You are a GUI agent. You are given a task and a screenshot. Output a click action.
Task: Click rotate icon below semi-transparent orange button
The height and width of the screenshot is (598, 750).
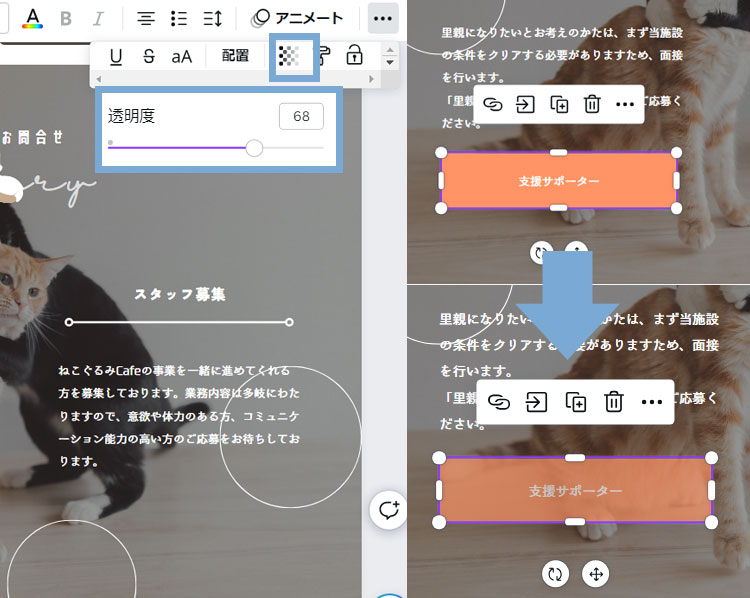tap(555, 574)
